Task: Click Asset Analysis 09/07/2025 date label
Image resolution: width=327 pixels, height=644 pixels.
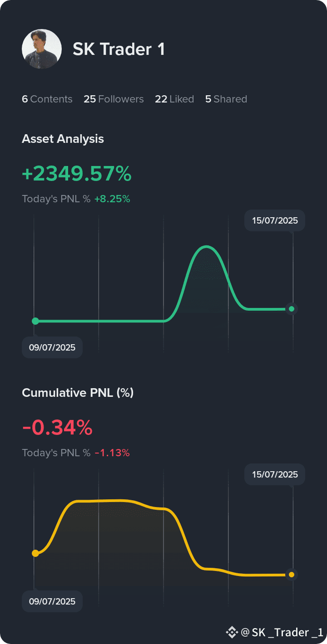Action: (x=52, y=348)
